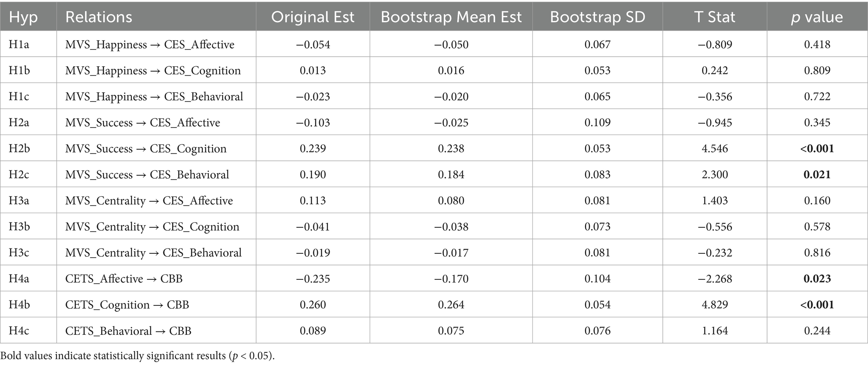Click the Hyp column header
The image size is (868, 365).
click(x=24, y=17)
